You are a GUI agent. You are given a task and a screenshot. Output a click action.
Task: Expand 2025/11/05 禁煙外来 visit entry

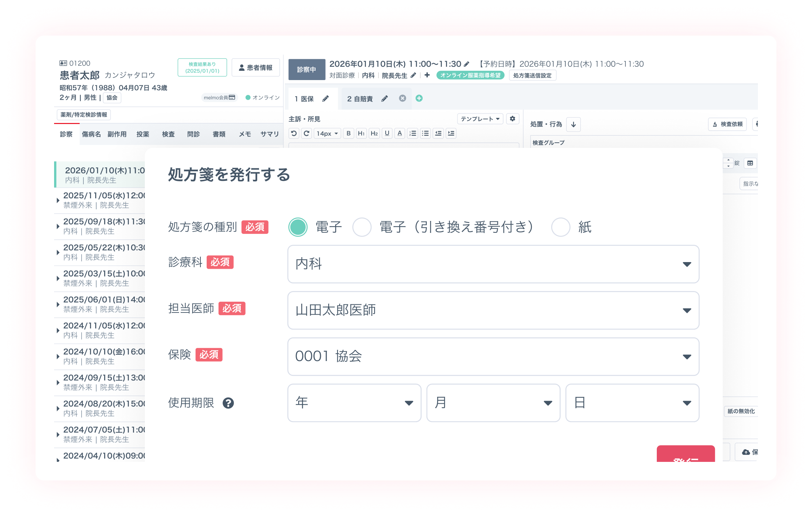pos(58,200)
